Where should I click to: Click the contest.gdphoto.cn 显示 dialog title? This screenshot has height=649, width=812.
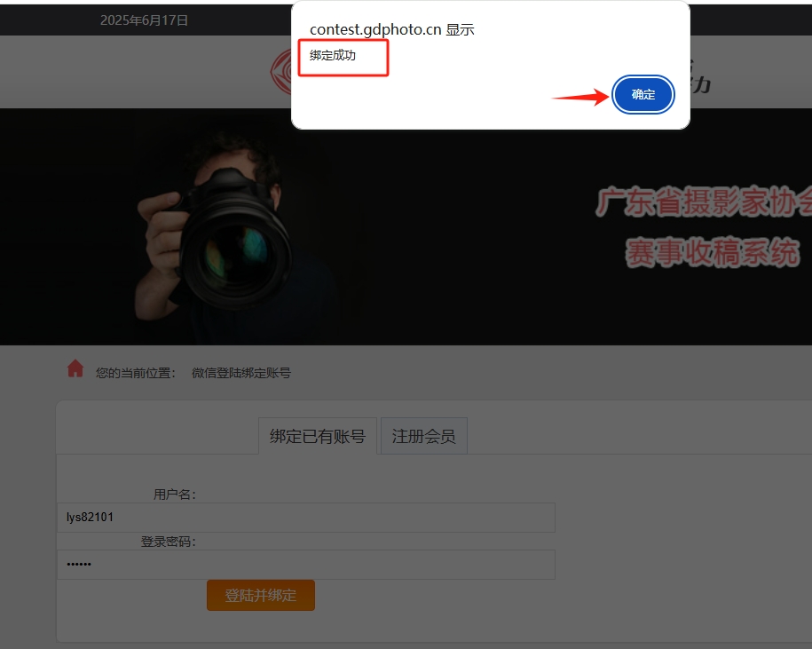point(391,29)
